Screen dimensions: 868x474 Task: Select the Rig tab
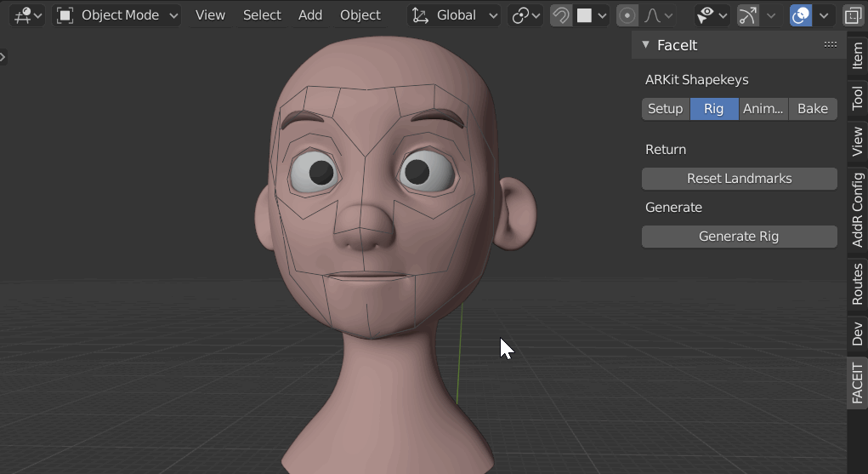714,109
